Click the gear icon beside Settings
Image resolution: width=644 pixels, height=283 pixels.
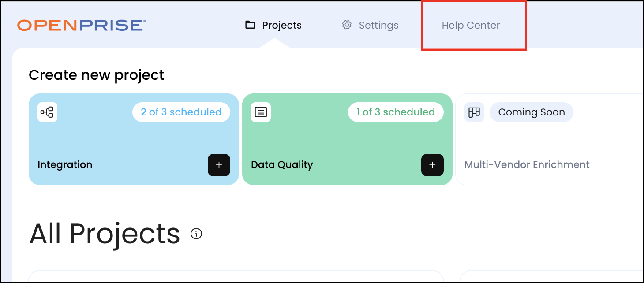click(347, 25)
